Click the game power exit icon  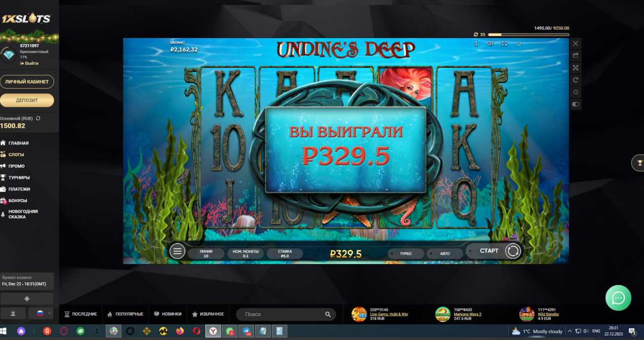518,44
